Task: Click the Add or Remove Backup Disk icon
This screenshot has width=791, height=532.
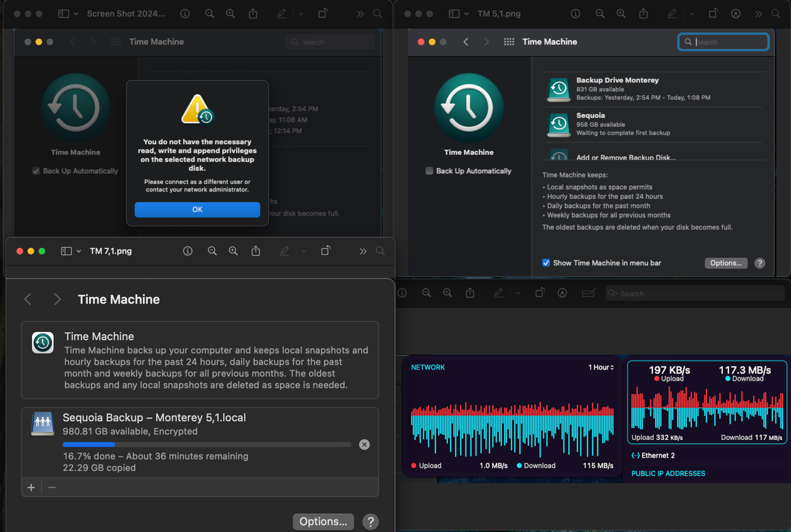Action: coord(556,155)
